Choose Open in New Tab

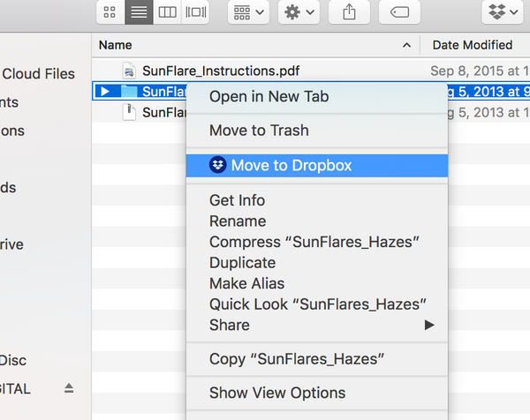click(269, 96)
